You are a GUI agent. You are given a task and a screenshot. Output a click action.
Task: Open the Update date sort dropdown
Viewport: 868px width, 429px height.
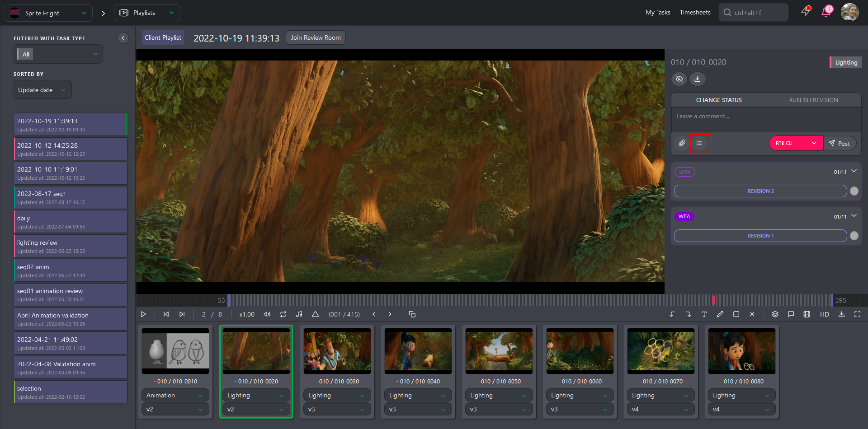(x=42, y=90)
